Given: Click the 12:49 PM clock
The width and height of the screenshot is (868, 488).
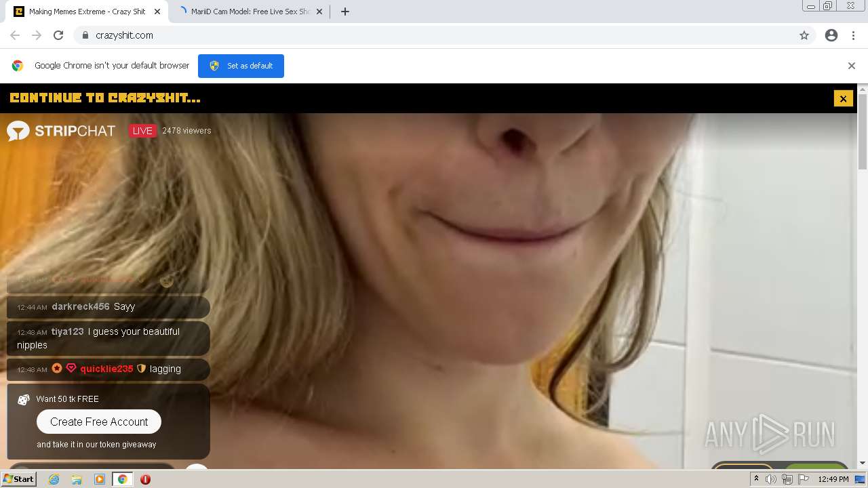Looking at the screenshot, I should click(x=833, y=479).
